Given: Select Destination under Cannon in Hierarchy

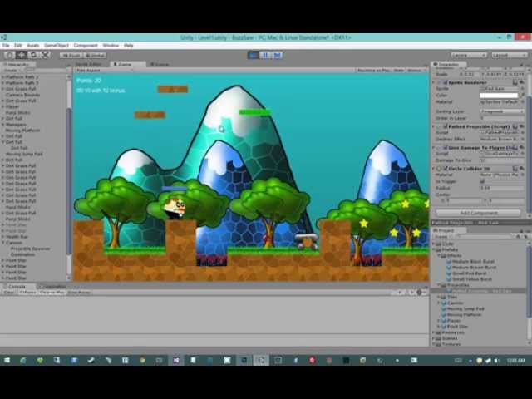Looking at the screenshot, I should click(x=22, y=254).
